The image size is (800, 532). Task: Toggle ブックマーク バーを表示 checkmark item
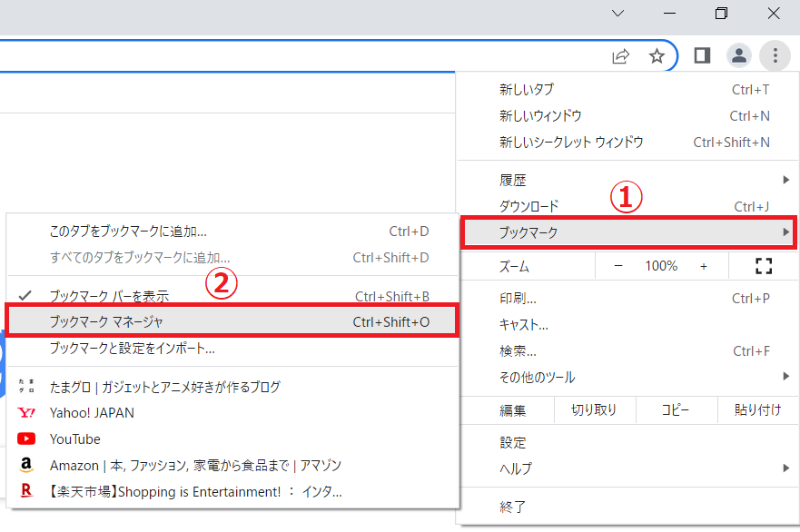109,296
